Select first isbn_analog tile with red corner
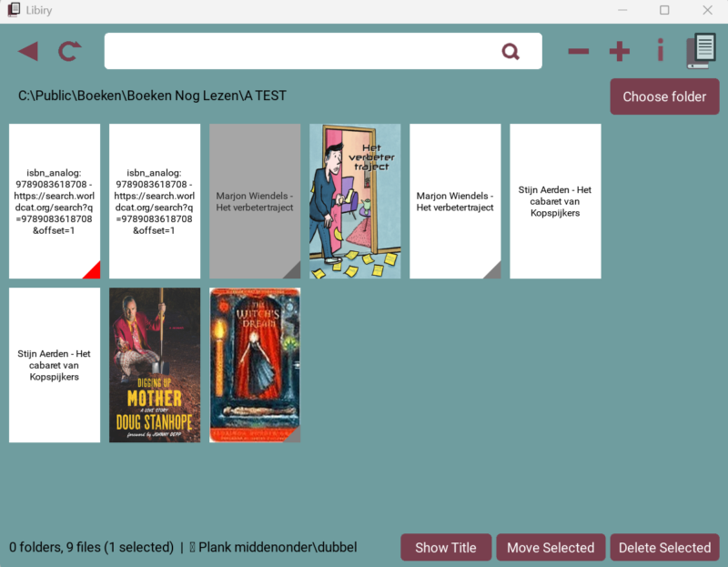The height and width of the screenshot is (567, 728). 55,201
